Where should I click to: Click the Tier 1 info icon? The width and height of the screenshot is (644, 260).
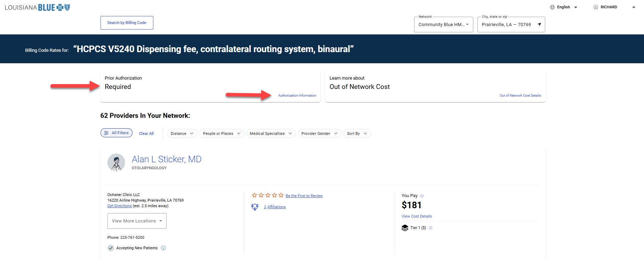click(x=430, y=228)
